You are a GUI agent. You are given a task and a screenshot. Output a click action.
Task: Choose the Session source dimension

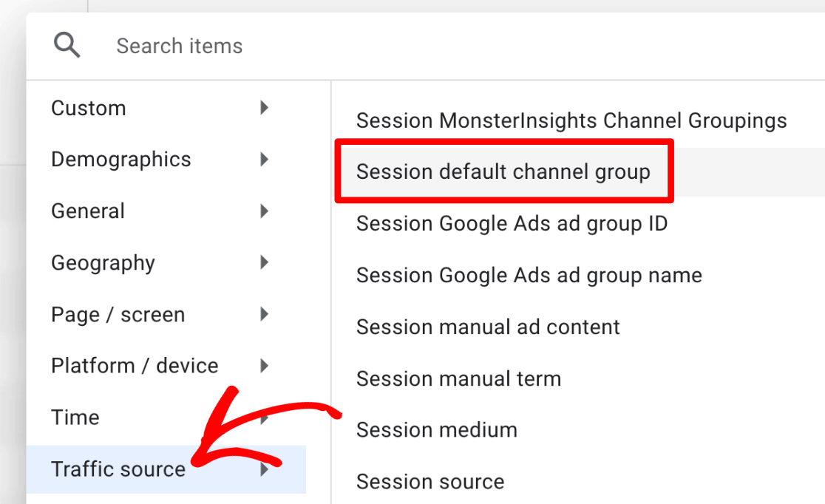[x=430, y=481]
